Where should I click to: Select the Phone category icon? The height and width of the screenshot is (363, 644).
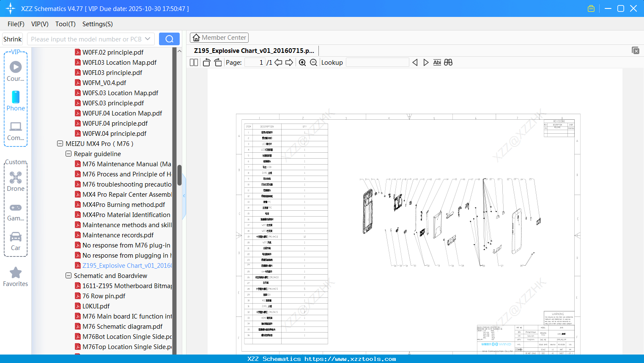click(16, 101)
